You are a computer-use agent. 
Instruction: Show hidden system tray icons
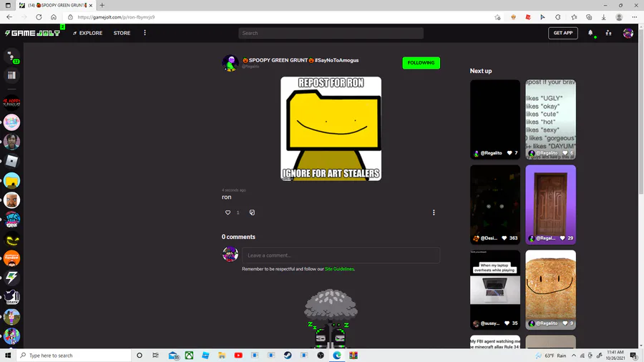coord(574,356)
